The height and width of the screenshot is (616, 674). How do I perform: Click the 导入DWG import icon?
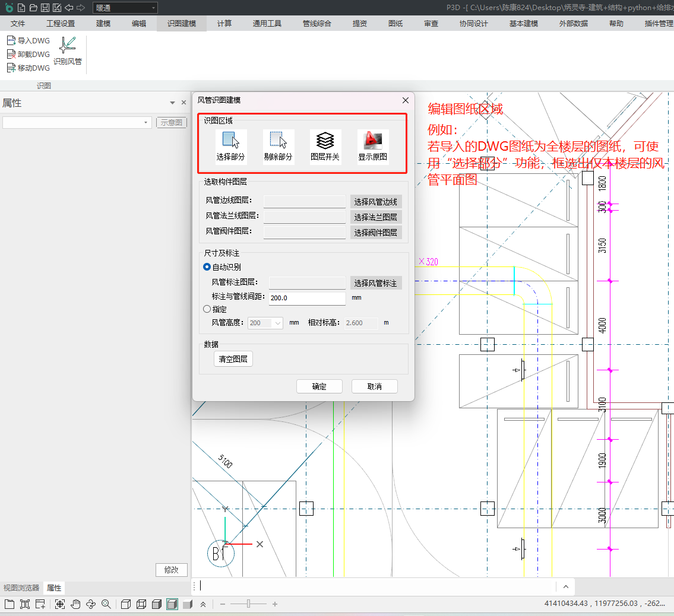(11, 40)
